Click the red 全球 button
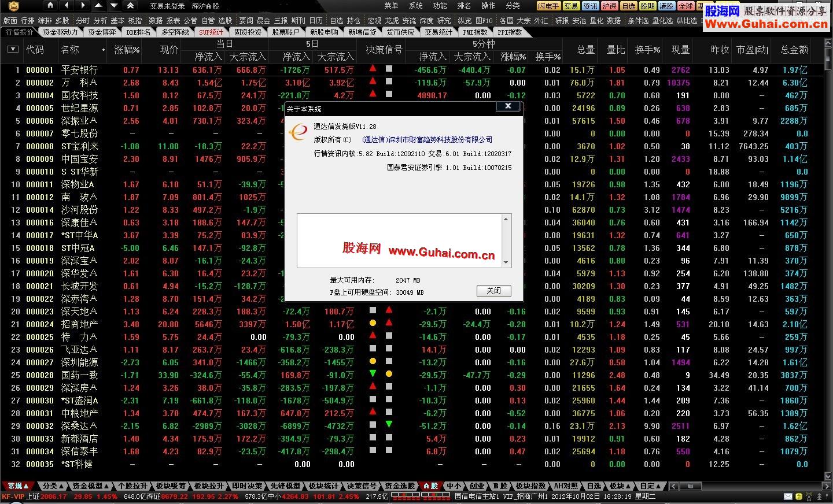 [685, 6]
